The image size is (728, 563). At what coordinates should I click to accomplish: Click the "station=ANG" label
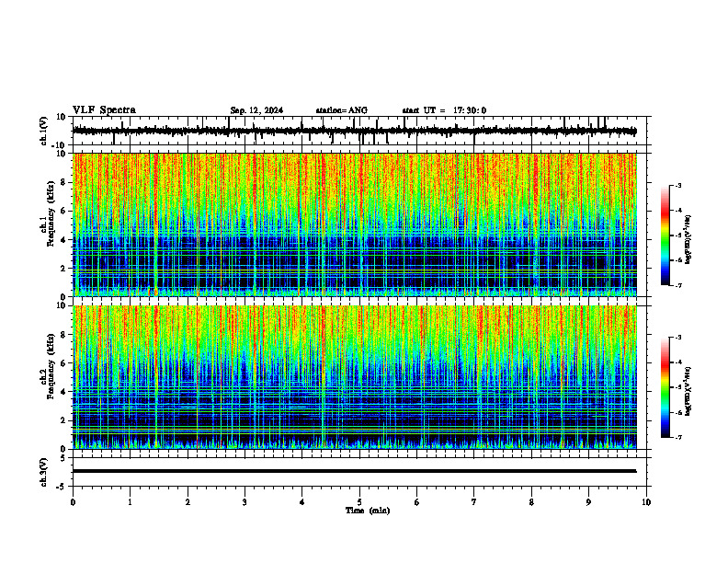tap(342, 110)
